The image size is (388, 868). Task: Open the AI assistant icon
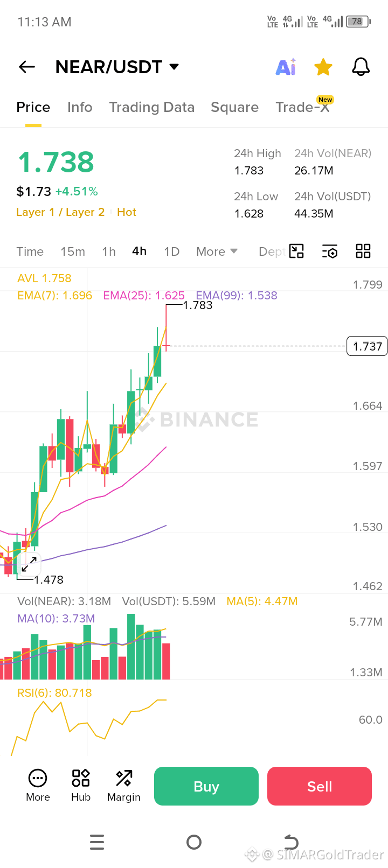point(286,67)
